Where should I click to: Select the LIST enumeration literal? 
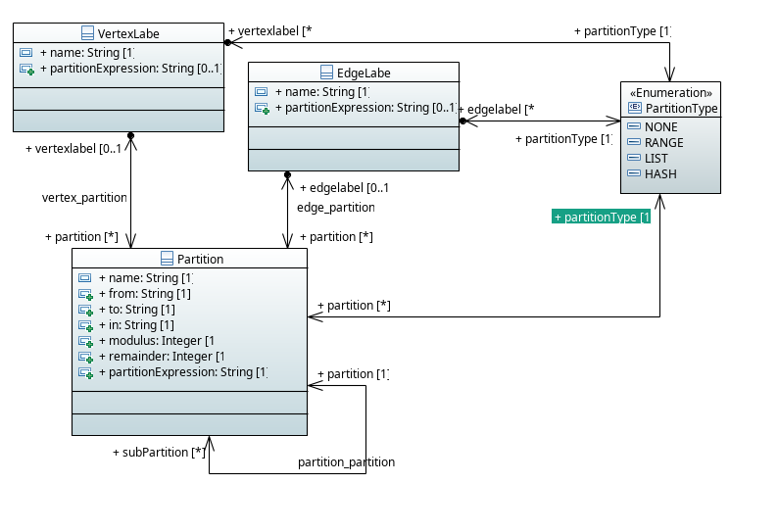point(656,159)
